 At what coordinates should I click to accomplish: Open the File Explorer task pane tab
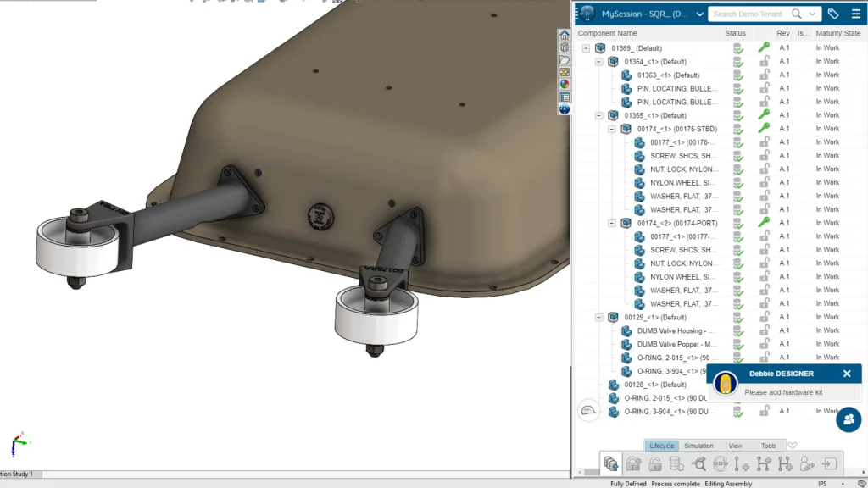(564, 60)
